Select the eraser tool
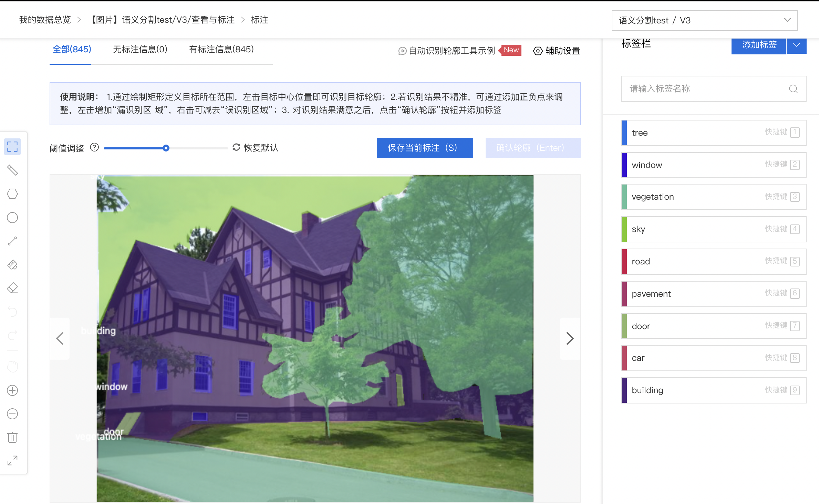Viewport: 819px width, 504px height. pos(12,288)
